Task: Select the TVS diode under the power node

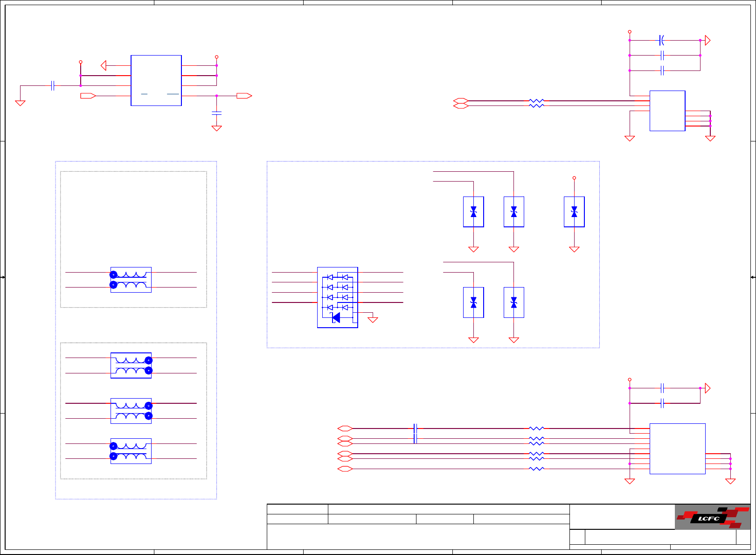Action: 574,212
